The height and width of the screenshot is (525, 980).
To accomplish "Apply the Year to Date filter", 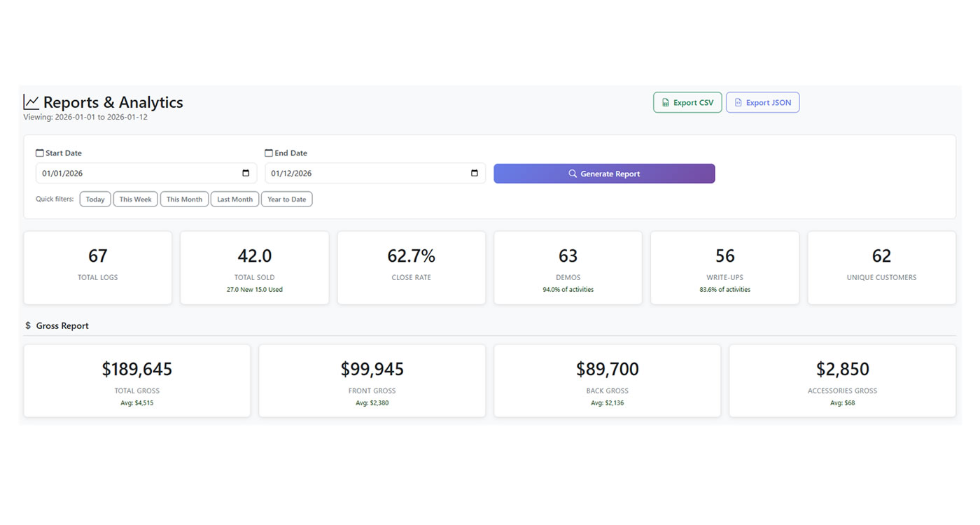I will pyautogui.click(x=286, y=199).
